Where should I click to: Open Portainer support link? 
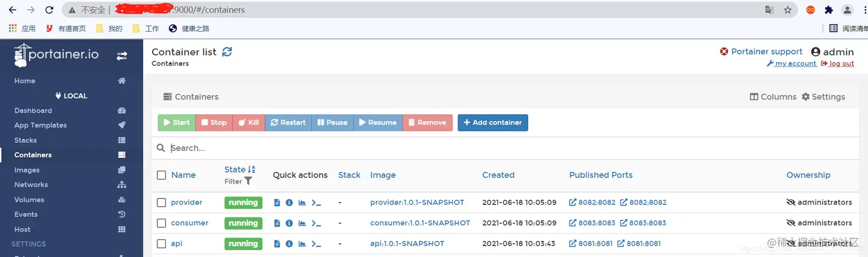coord(761,52)
